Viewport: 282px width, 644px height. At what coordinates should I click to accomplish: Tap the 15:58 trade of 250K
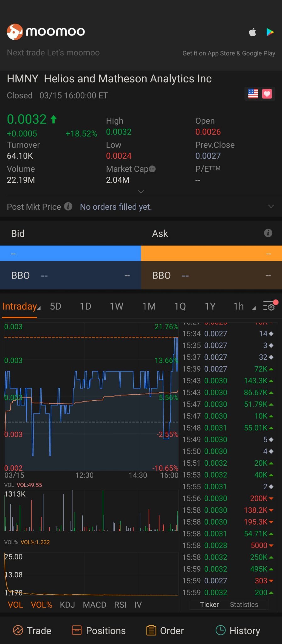point(228,557)
